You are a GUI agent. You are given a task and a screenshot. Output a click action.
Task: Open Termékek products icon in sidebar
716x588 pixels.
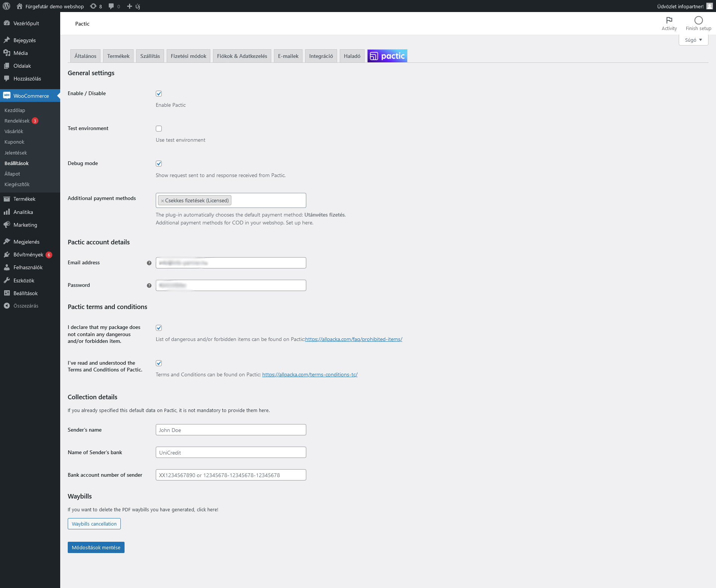click(7, 199)
